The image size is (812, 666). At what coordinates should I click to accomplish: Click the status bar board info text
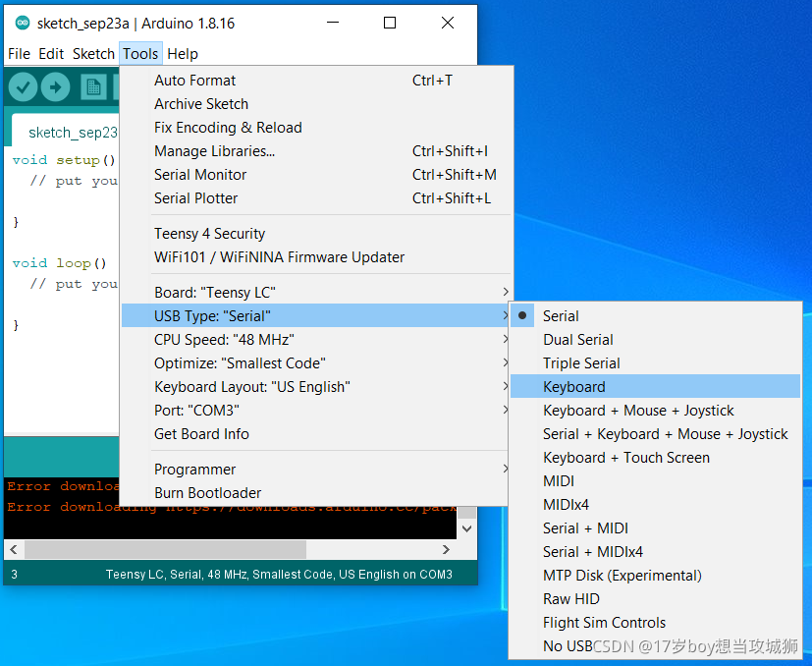tap(279, 575)
